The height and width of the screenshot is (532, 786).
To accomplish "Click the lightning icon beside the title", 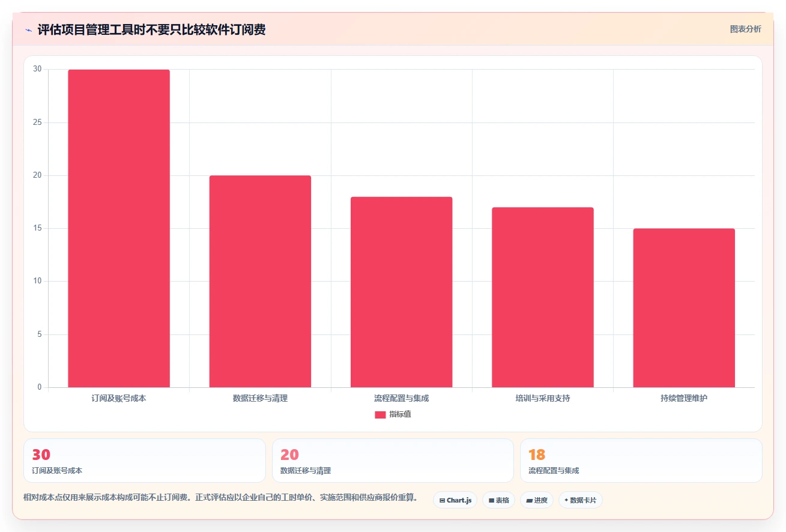I will click(x=28, y=29).
